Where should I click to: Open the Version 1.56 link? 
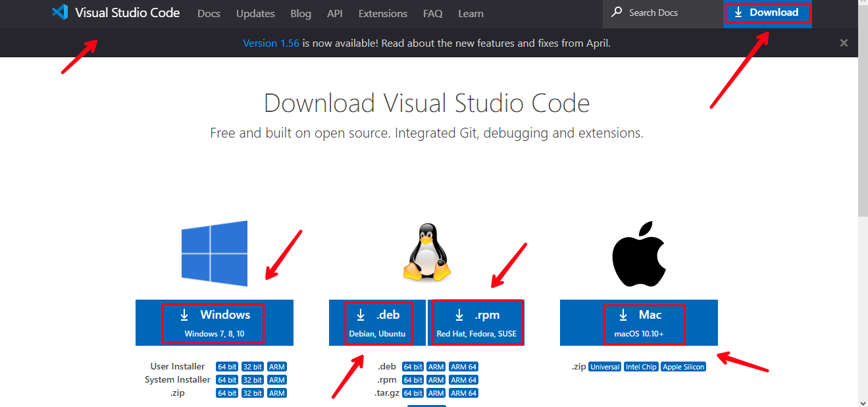271,43
